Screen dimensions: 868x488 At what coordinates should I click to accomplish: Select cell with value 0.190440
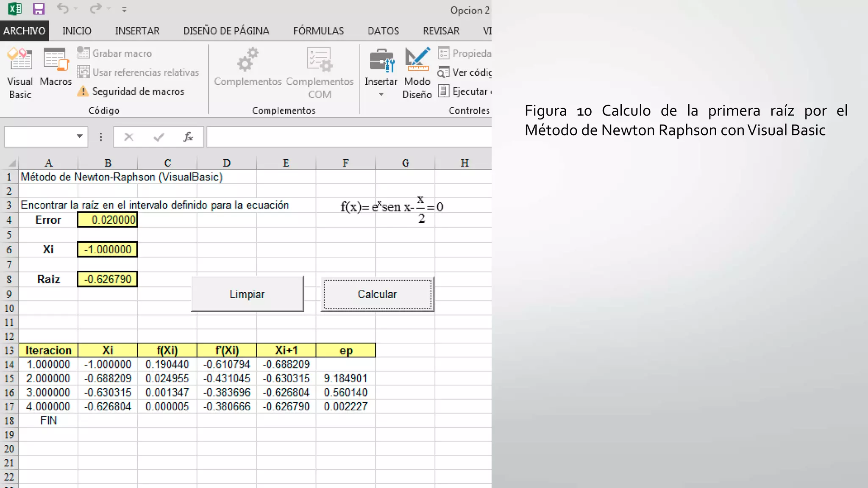tap(167, 364)
